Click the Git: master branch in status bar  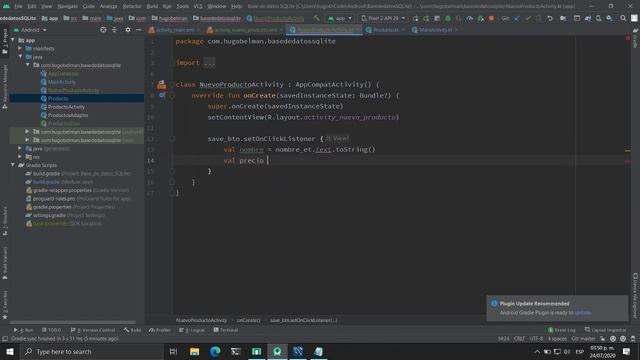583,339
